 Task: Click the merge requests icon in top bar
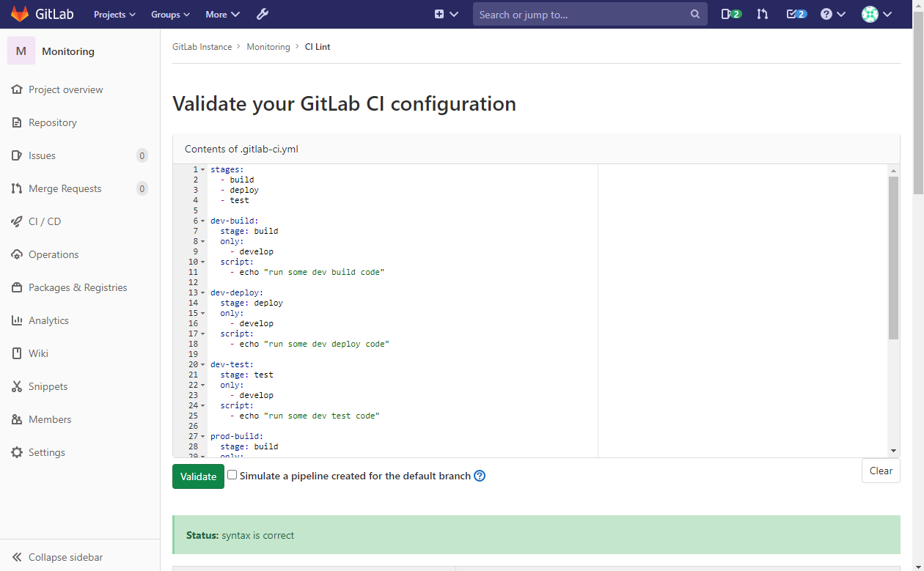[x=762, y=13]
